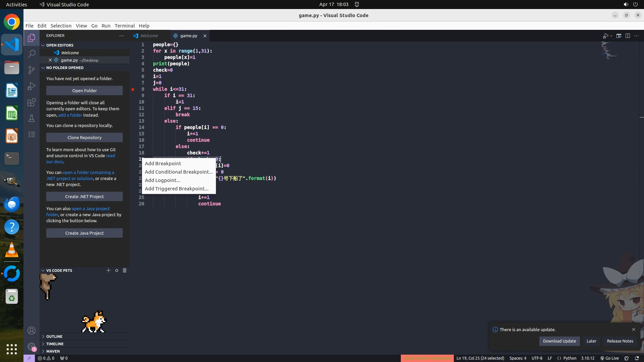
Task: Follow the 'add a folder' link
Action: pos(70,115)
